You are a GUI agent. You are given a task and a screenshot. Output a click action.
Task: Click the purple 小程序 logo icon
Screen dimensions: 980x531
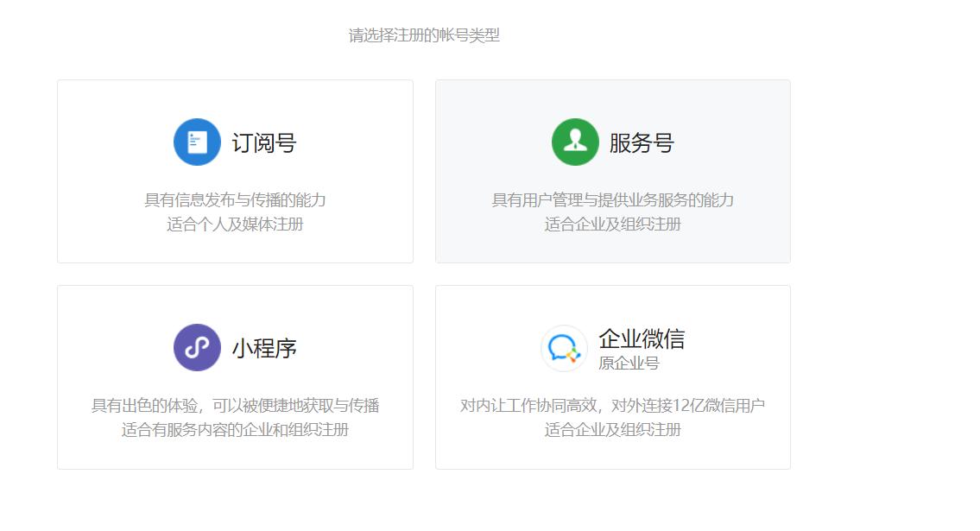click(195, 346)
